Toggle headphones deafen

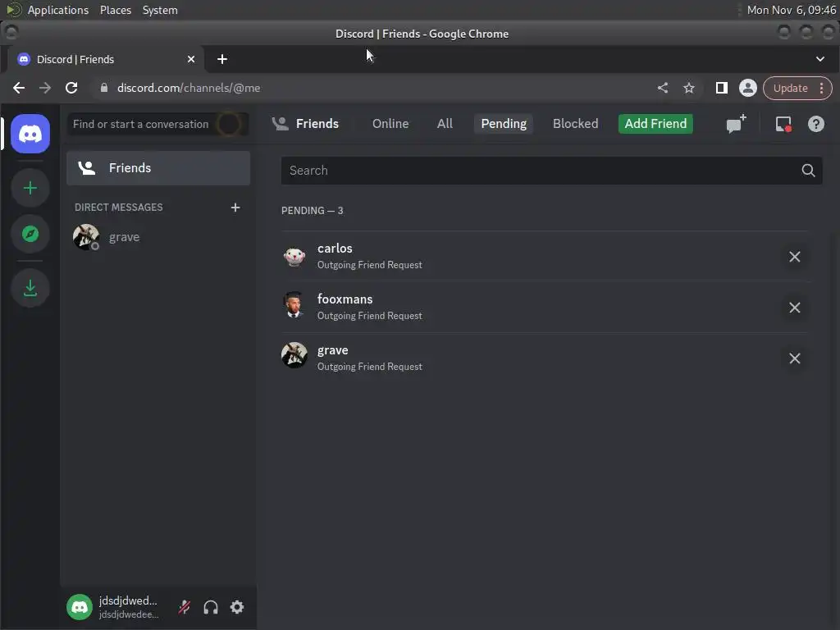tap(211, 607)
